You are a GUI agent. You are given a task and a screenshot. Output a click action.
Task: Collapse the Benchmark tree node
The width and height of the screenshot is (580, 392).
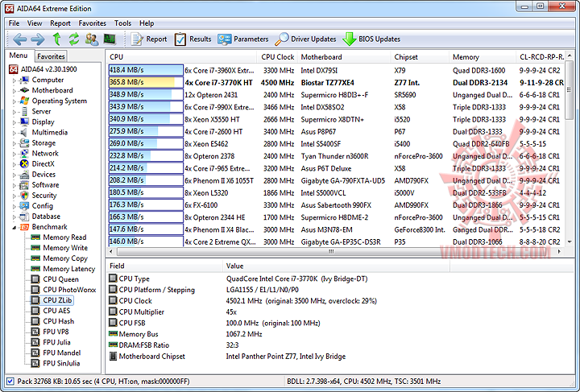point(14,227)
